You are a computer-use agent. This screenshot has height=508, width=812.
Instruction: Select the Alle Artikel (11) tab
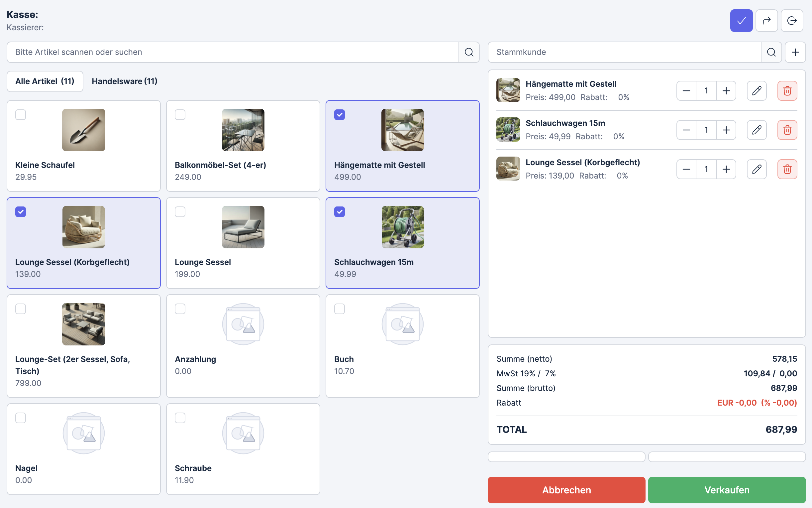pos(45,81)
